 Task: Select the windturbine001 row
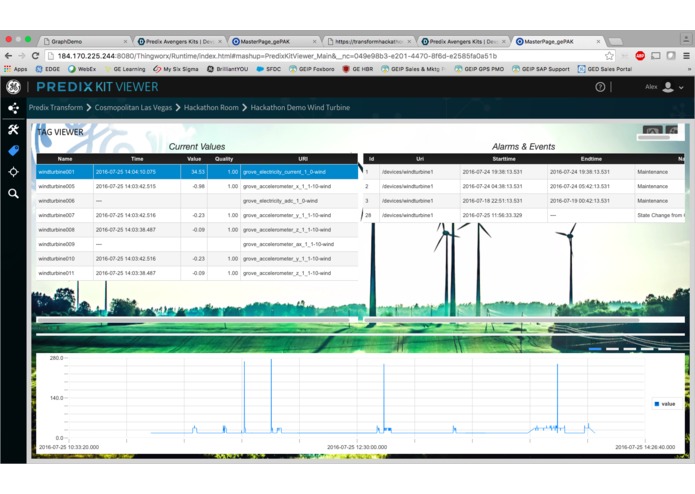(x=197, y=172)
